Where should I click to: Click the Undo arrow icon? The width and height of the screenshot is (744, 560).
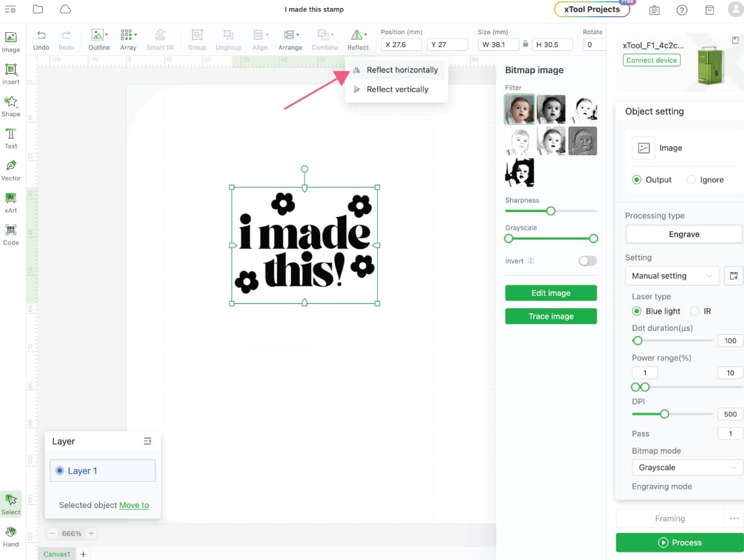coord(41,40)
